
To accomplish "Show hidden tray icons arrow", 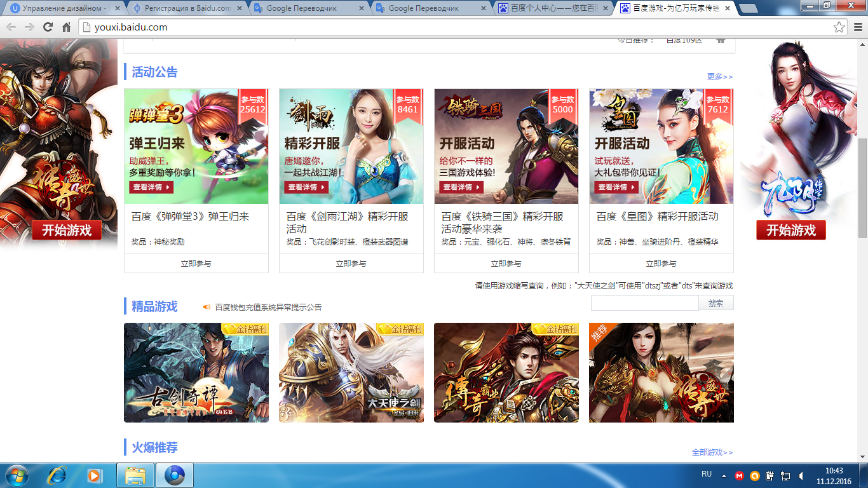I will pos(723,475).
